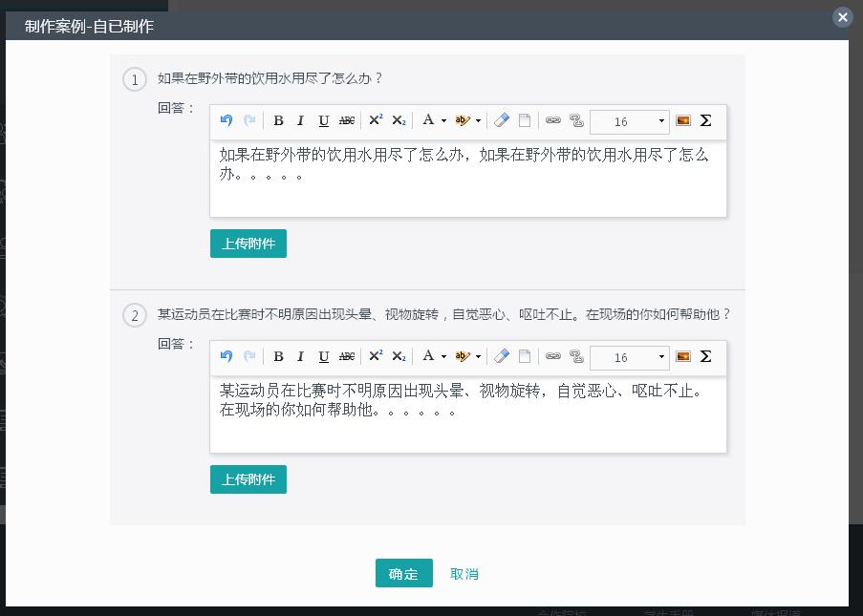Toggle bold in the first answer editor
Viewport: 863px width, 616px height.
(x=278, y=120)
